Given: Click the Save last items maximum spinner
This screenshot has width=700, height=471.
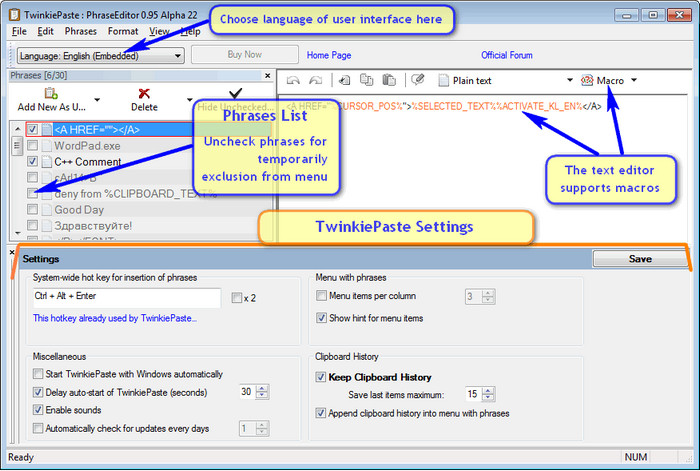Looking at the screenshot, I should [488, 394].
